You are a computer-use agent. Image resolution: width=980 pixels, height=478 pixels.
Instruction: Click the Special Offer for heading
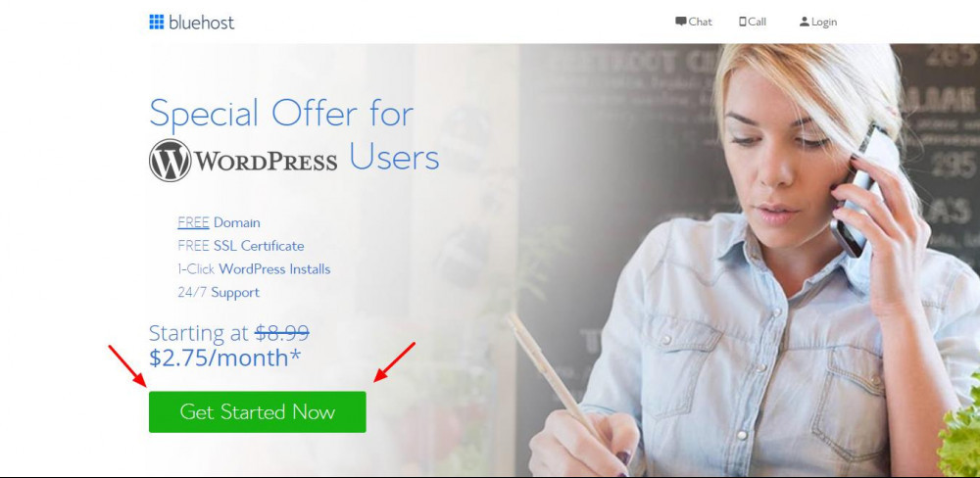[x=281, y=114]
